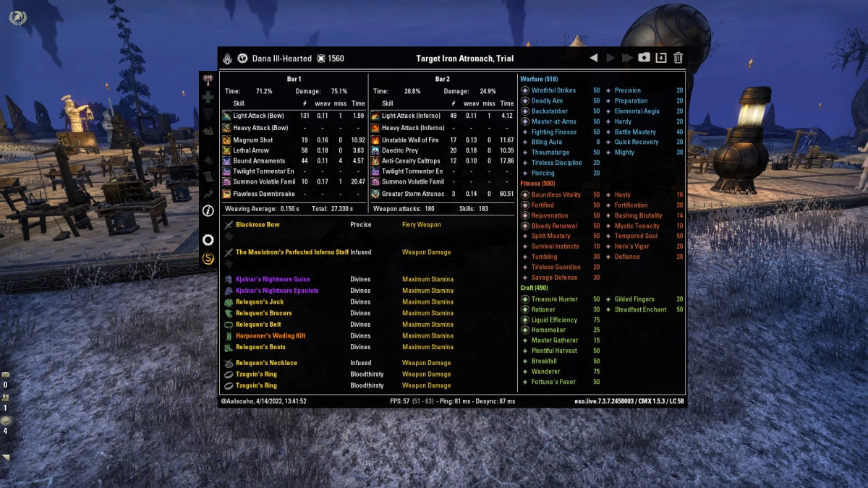Click the Kjalnar's Nightmare Guise helmet icon
Viewport: 868px width, 488px height.
[229, 279]
